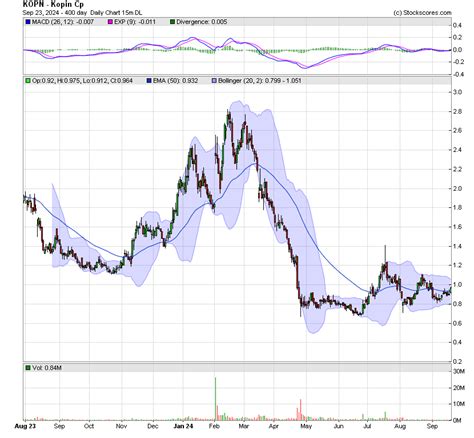Click the '1.0' price axis label
The height and width of the screenshot is (438, 474).
coord(458,285)
